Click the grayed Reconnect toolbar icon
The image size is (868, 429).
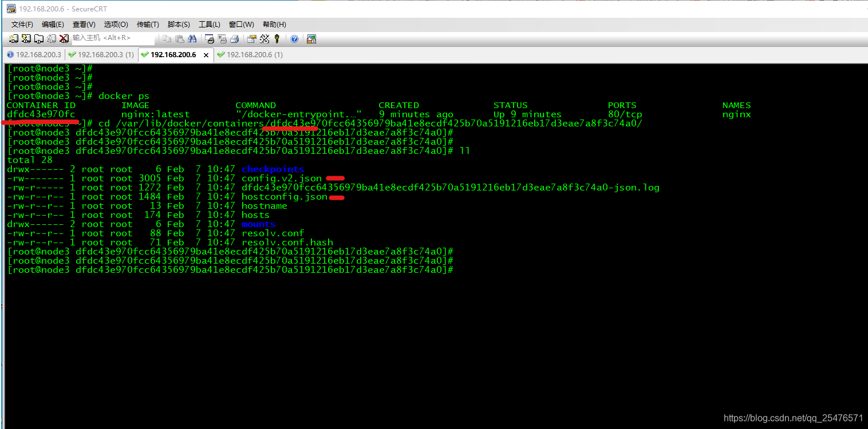pos(51,38)
